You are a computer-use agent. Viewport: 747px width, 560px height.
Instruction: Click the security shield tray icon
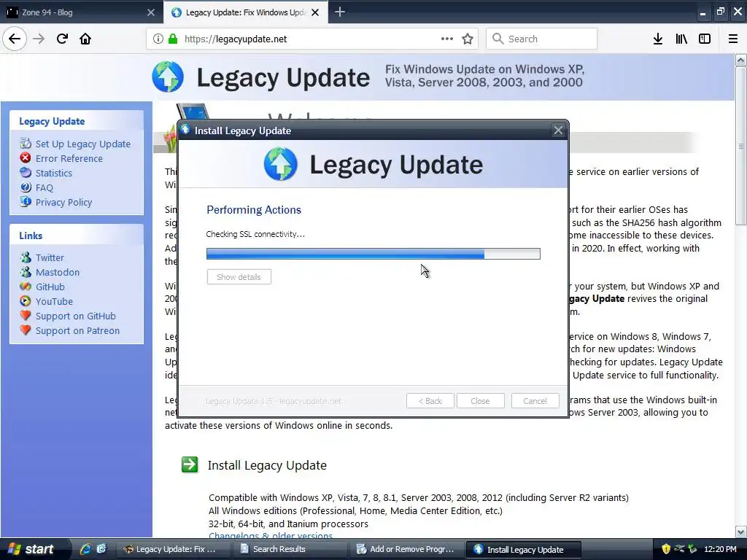tap(665, 549)
